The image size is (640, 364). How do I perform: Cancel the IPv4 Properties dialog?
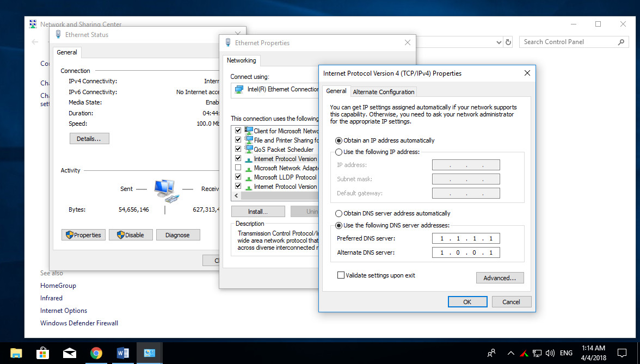511,302
